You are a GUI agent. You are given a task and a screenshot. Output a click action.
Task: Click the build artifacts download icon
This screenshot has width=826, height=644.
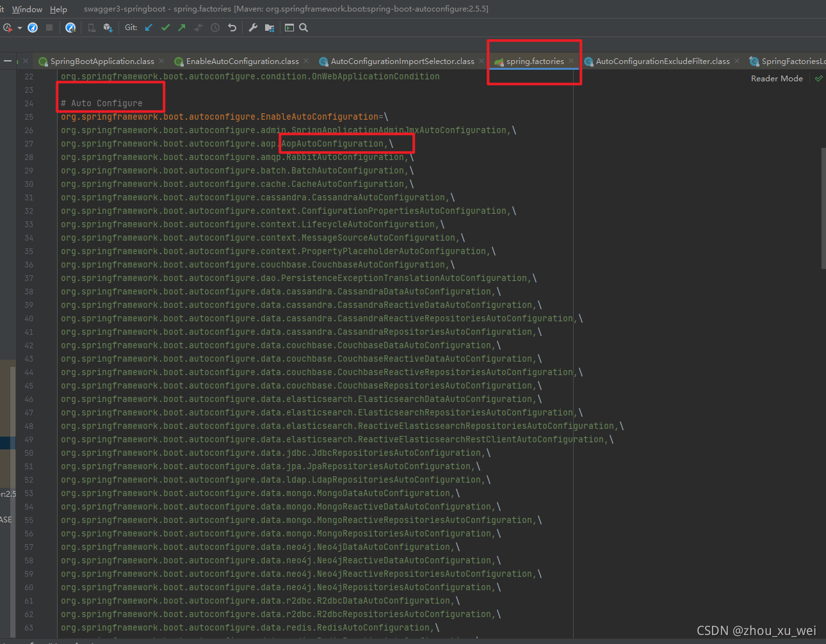click(108, 28)
